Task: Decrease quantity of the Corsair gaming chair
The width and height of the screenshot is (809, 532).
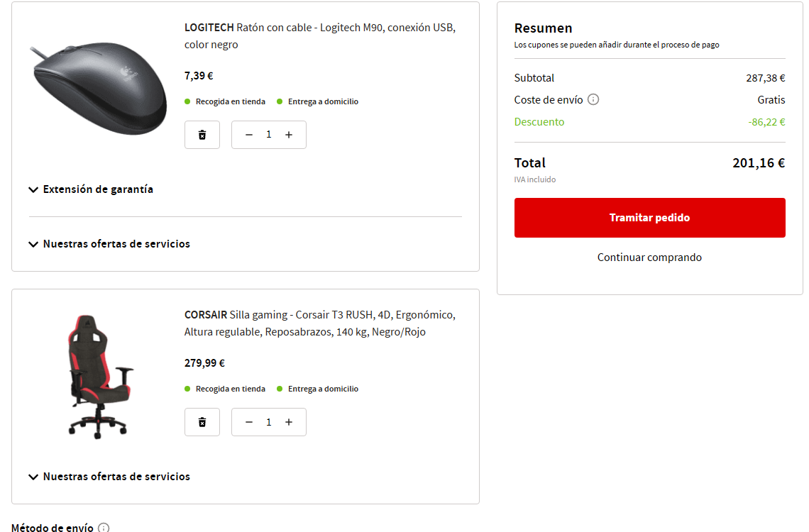Action: click(249, 422)
